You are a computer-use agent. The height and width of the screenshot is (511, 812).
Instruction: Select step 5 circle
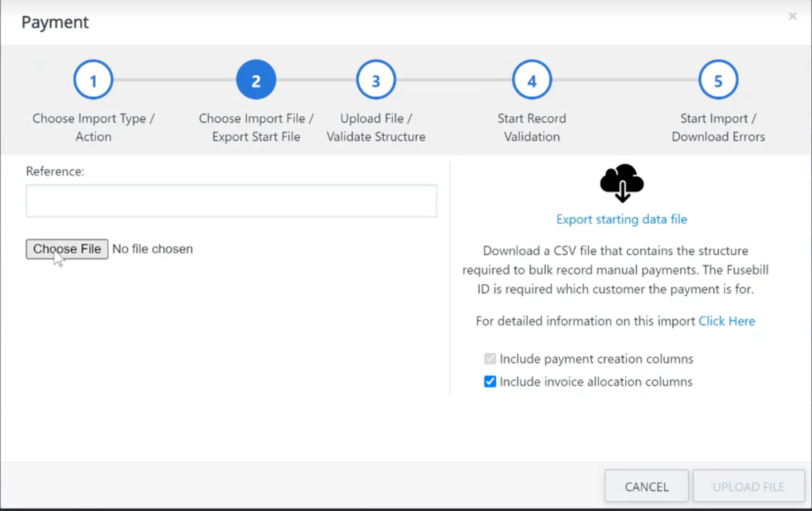tap(718, 80)
